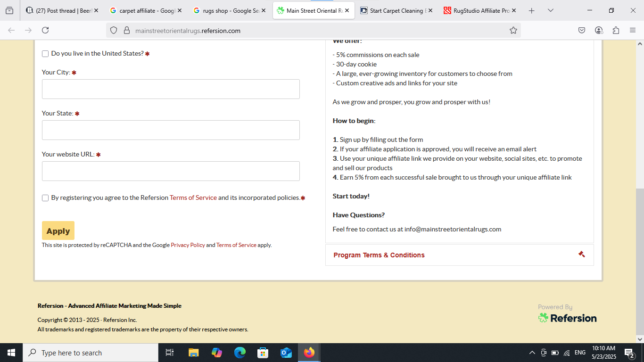This screenshot has height=362, width=644.
Task: Click the forward navigation arrow
Action: [28, 30]
